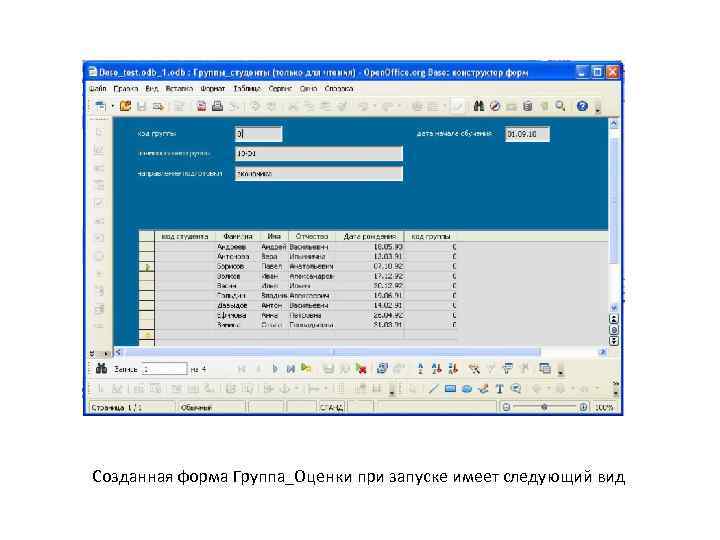Click the Refresh data icon
The image size is (720, 540).
[382, 368]
